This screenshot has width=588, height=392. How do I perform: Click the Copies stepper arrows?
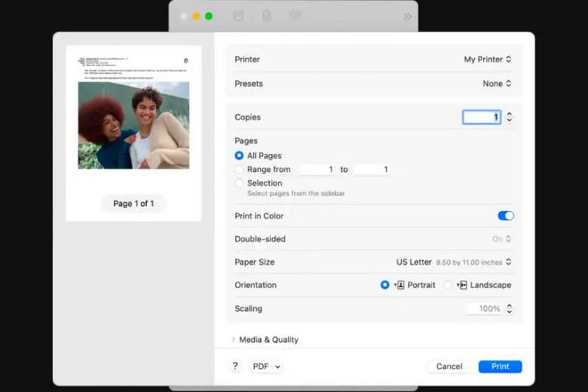[x=509, y=117]
